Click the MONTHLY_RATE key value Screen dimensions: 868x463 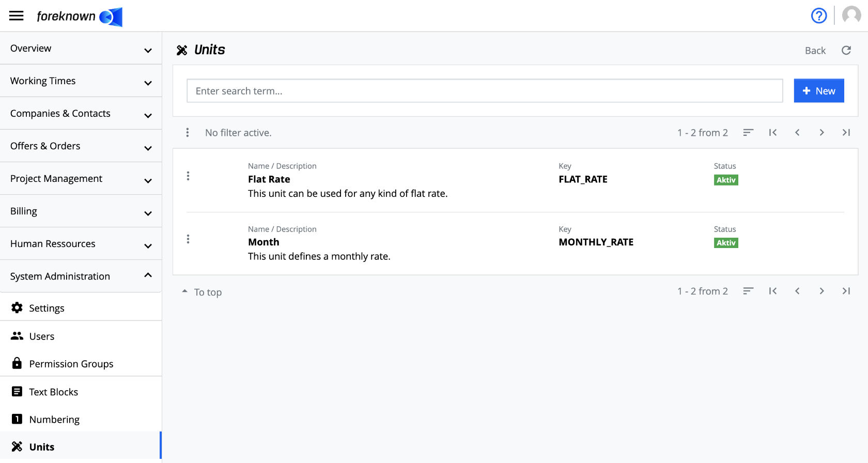point(596,242)
